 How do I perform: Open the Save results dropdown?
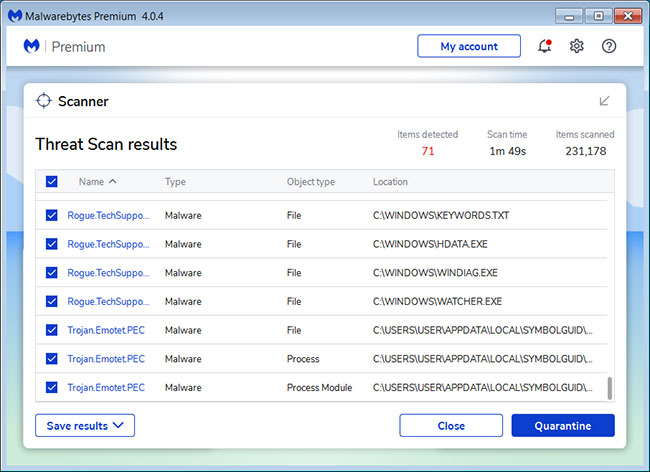point(85,425)
